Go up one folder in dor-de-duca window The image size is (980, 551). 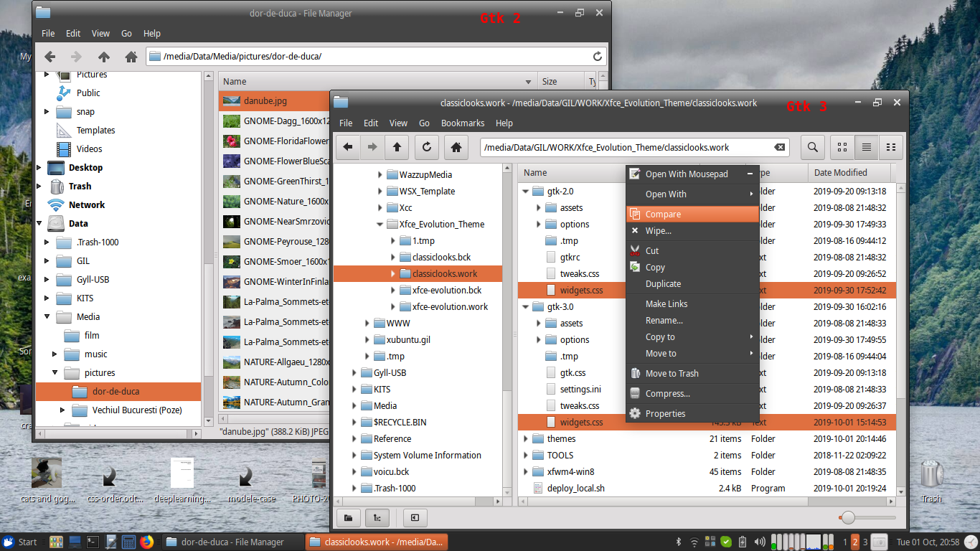pyautogui.click(x=104, y=57)
